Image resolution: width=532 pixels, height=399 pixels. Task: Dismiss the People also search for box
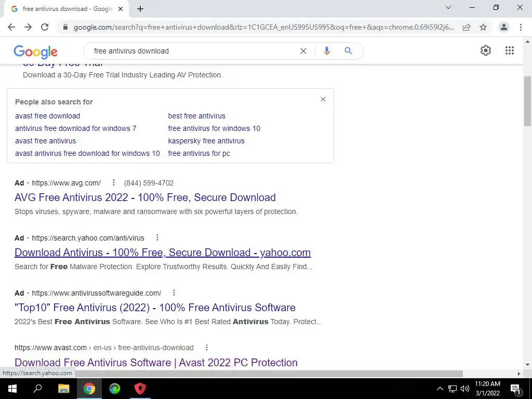(323, 99)
